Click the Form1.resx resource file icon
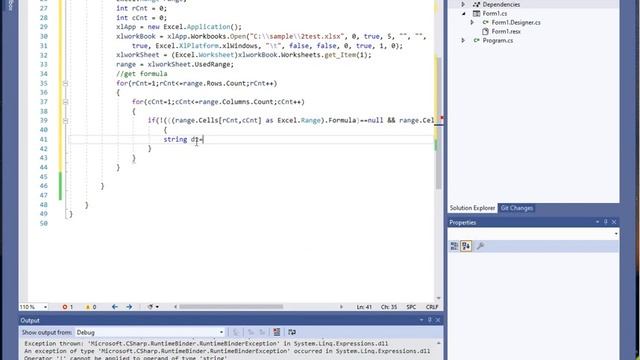Viewport: 640px width, 360px height. coord(485,31)
